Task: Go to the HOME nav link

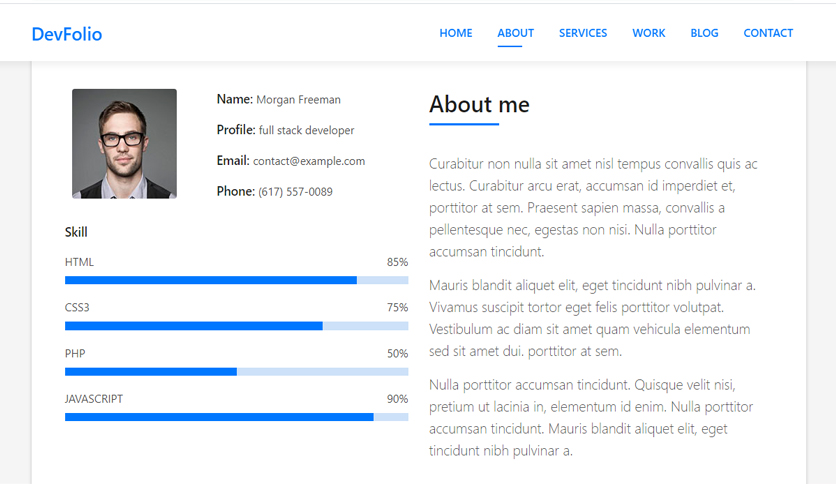Action: 456,33
